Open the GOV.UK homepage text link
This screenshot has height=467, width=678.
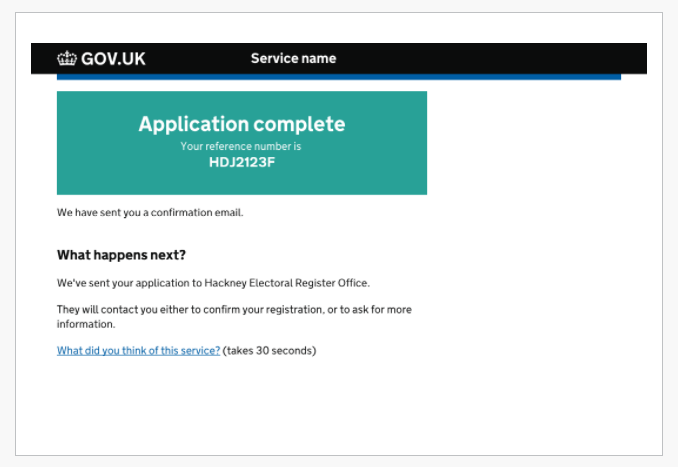coord(113,59)
